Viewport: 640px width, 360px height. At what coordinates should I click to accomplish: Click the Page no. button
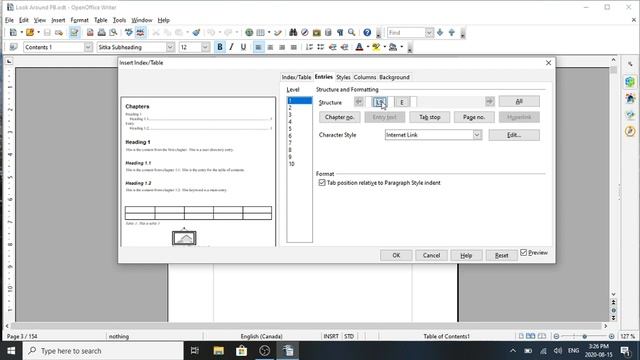click(474, 117)
